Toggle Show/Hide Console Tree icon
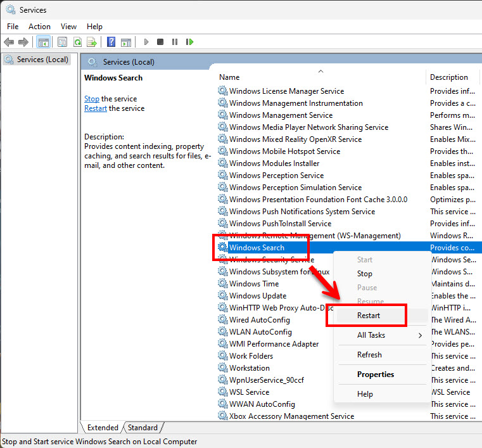This screenshot has width=482, height=448. 43,42
